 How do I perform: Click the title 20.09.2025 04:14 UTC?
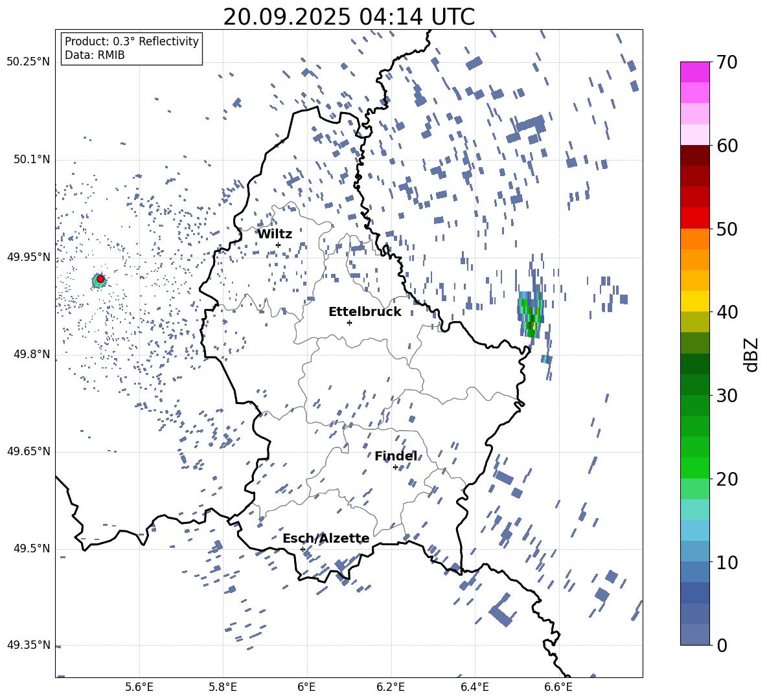tap(349, 17)
